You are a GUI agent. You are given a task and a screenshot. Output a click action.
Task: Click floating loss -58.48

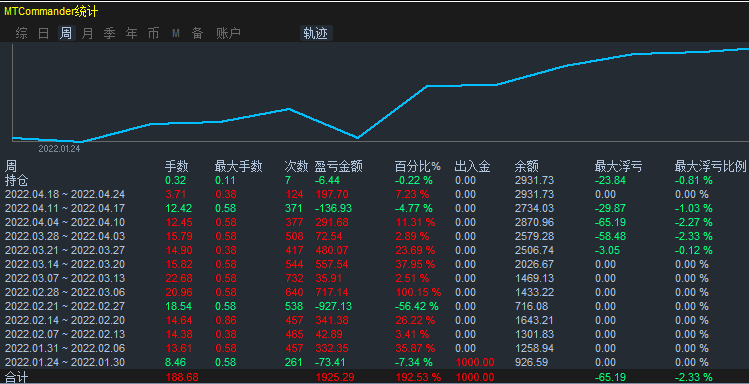click(x=610, y=236)
